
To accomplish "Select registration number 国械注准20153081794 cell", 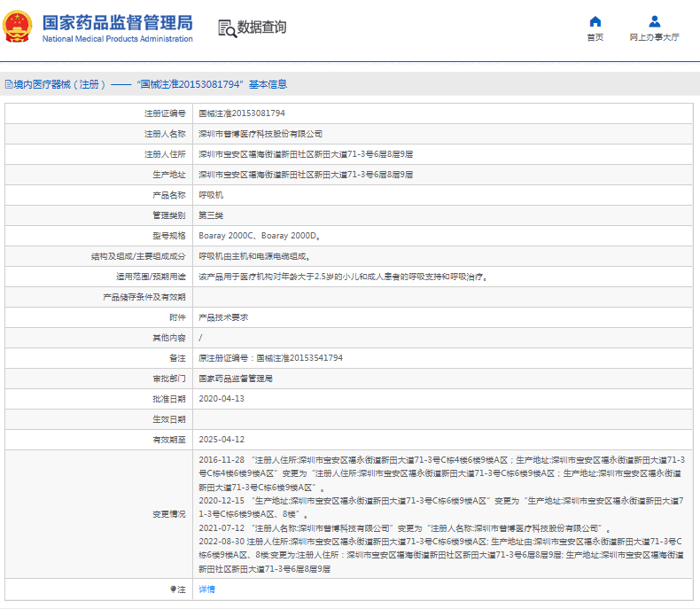I will (242, 113).
